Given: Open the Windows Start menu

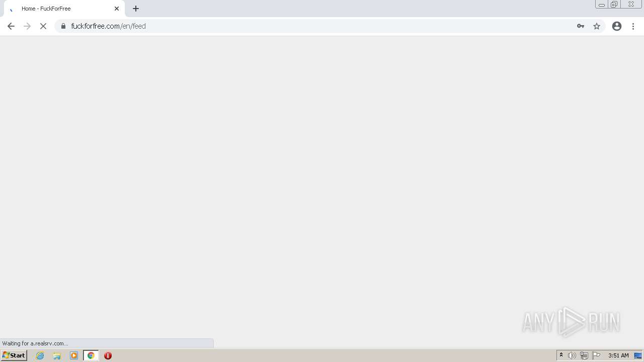Looking at the screenshot, I should pyautogui.click(x=14, y=355).
